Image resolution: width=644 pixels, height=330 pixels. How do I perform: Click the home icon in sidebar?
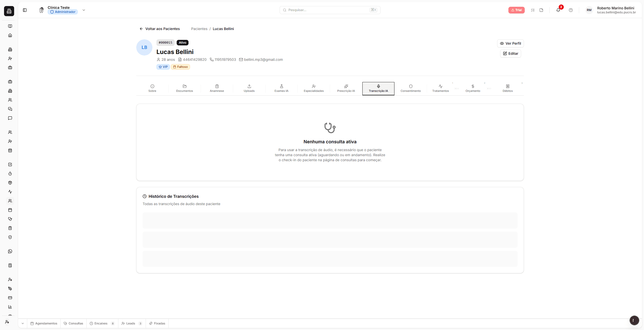10,35
